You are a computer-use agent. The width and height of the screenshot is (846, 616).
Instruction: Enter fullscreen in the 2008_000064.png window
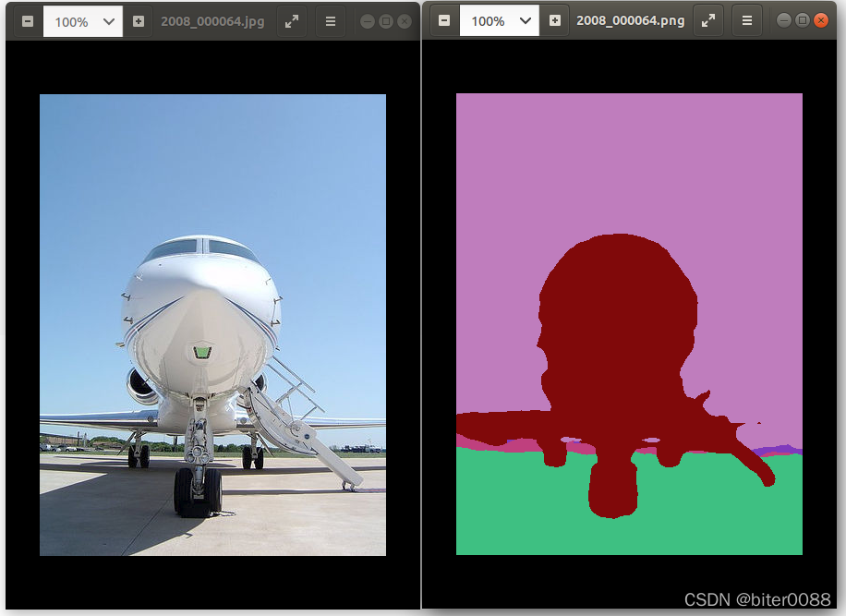point(708,20)
